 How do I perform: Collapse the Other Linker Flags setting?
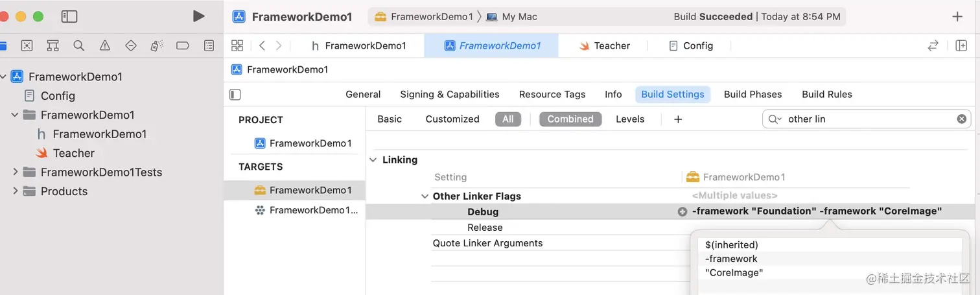pyautogui.click(x=425, y=196)
